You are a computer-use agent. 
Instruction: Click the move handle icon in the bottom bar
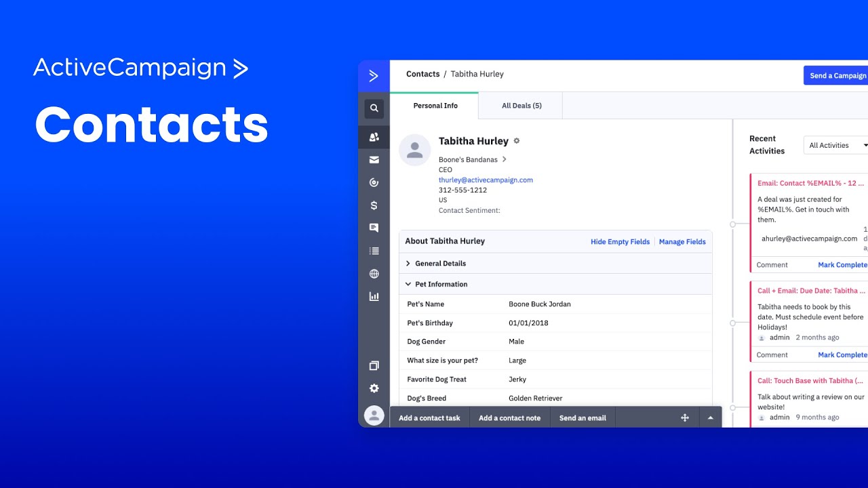(x=685, y=418)
